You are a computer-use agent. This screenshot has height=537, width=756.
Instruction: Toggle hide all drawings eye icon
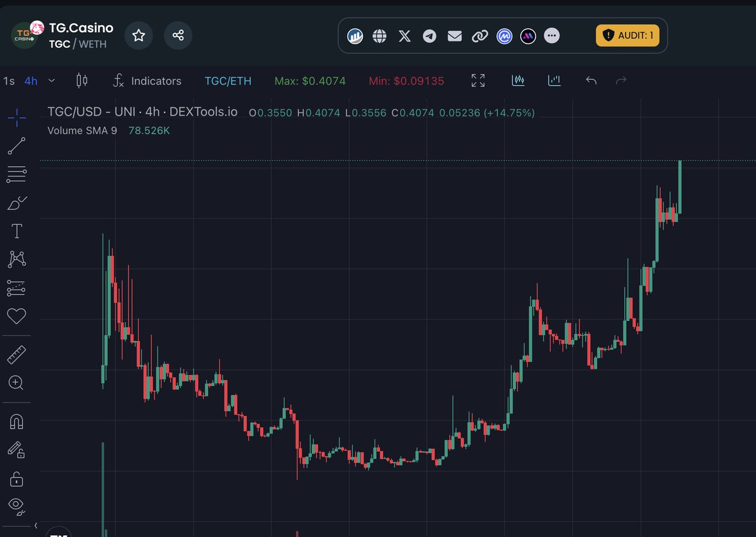[x=16, y=505]
